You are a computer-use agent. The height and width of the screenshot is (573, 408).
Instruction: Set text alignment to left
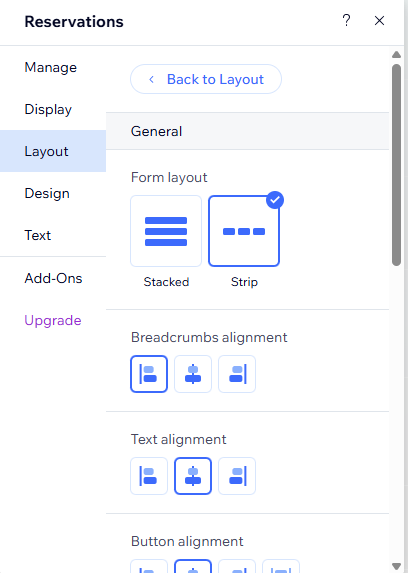[x=149, y=476]
